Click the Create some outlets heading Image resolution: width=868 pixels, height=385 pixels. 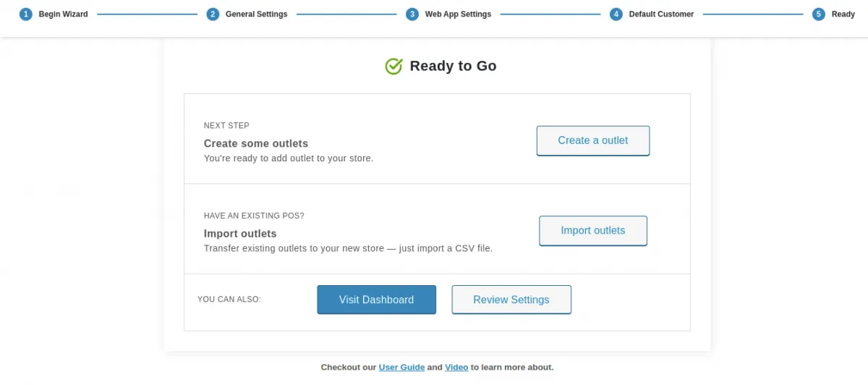pos(255,143)
